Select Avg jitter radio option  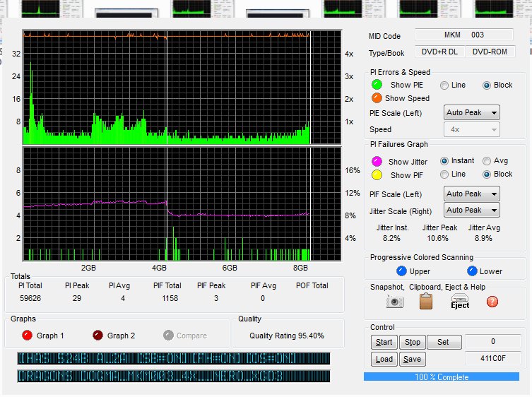(487, 161)
